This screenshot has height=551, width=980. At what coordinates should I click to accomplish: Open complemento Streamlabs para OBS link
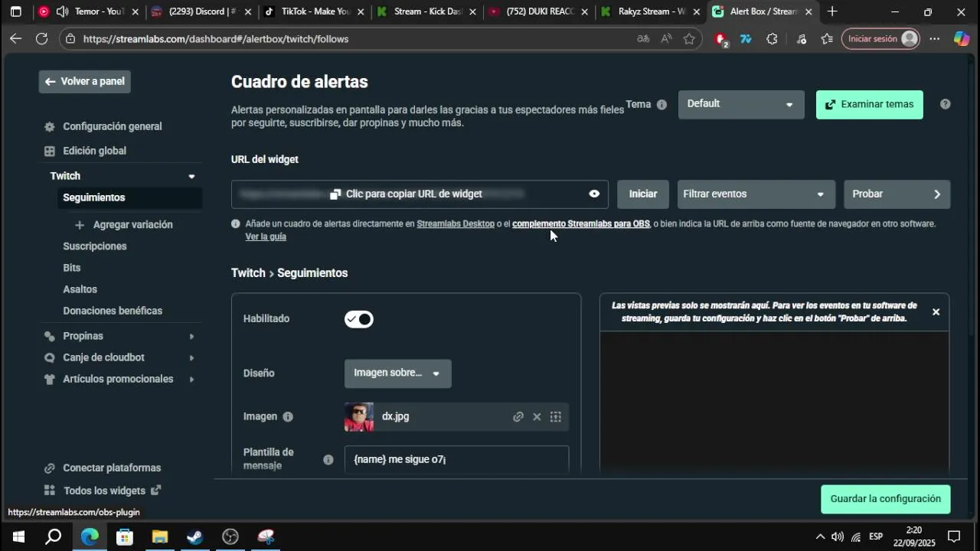[581, 224]
